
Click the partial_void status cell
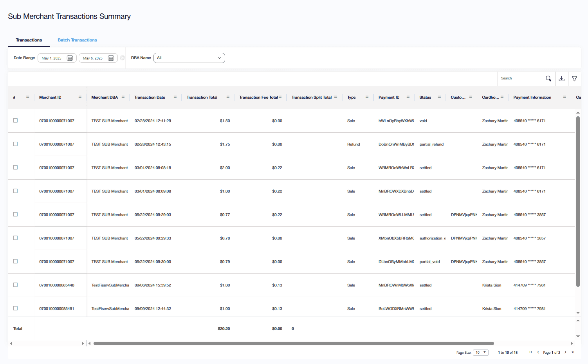click(x=429, y=261)
